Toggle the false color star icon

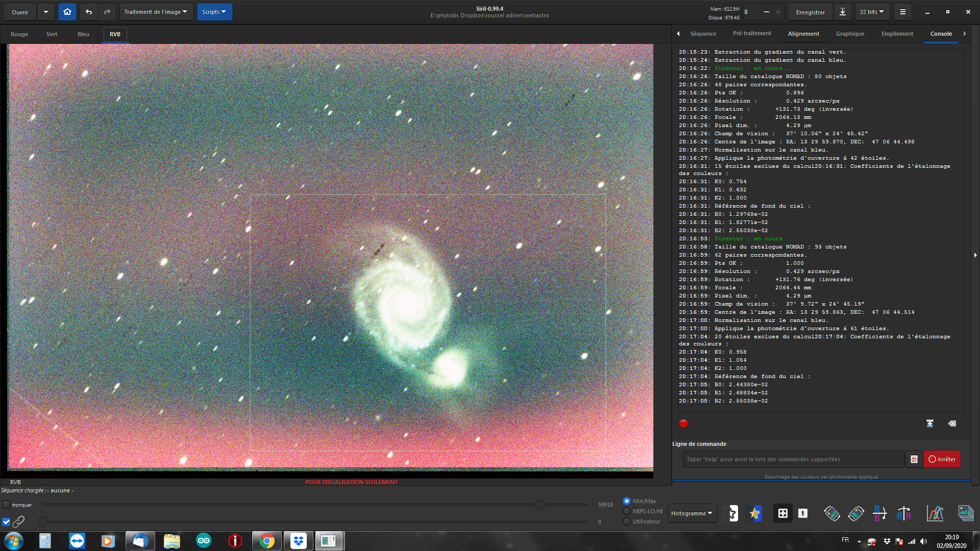[754, 513]
